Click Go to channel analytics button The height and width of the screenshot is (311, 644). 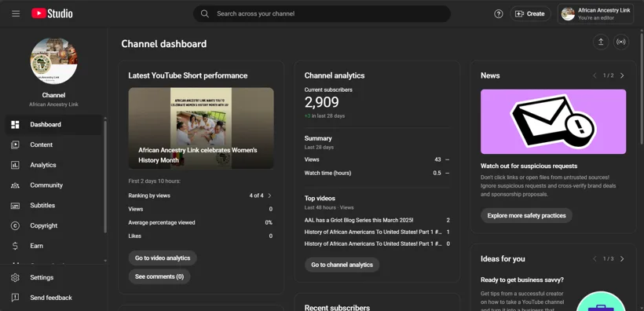coord(342,265)
